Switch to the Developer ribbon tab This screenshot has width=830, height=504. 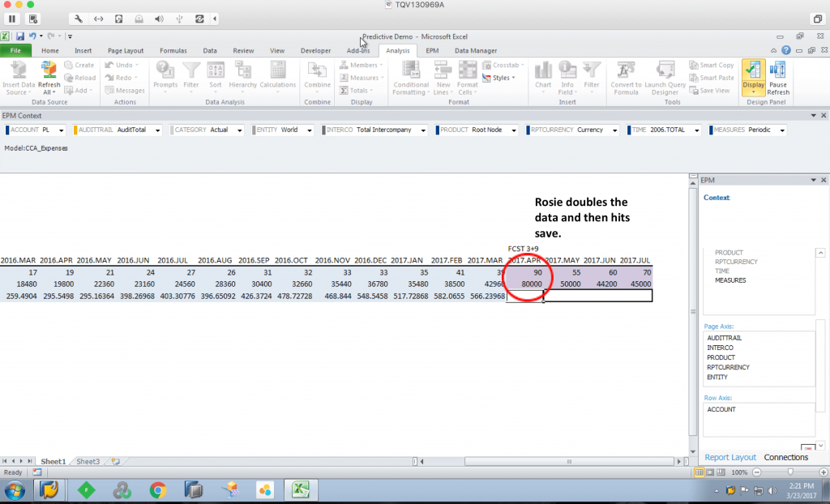[x=315, y=51]
